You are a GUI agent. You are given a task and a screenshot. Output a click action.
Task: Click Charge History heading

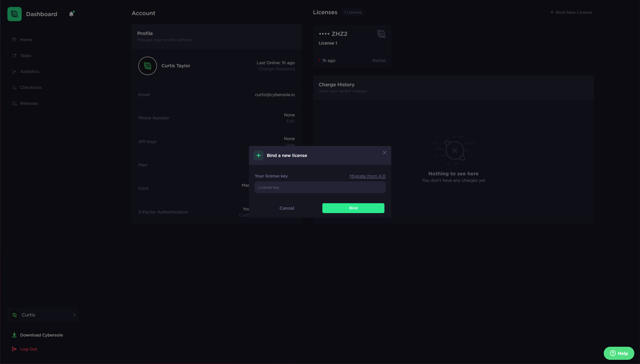(336, 84)
